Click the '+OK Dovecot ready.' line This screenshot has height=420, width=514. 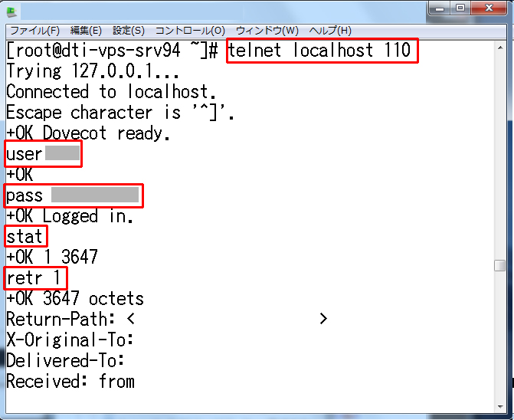(84, 133)
